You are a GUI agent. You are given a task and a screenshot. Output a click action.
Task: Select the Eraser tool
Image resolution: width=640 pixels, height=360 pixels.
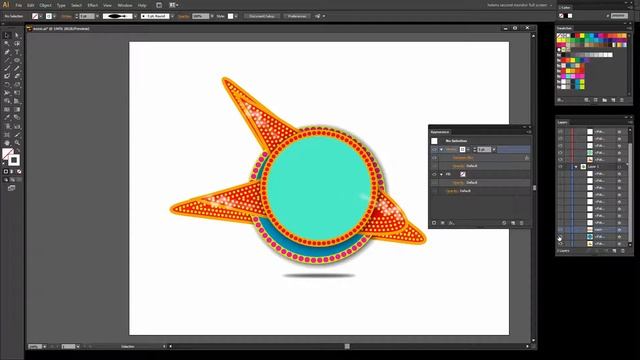[x=17, y=76]
